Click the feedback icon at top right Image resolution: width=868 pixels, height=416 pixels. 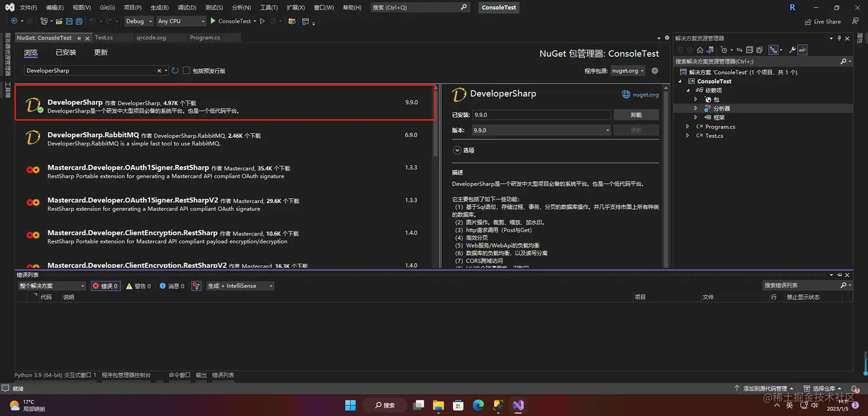coord(855,21)
